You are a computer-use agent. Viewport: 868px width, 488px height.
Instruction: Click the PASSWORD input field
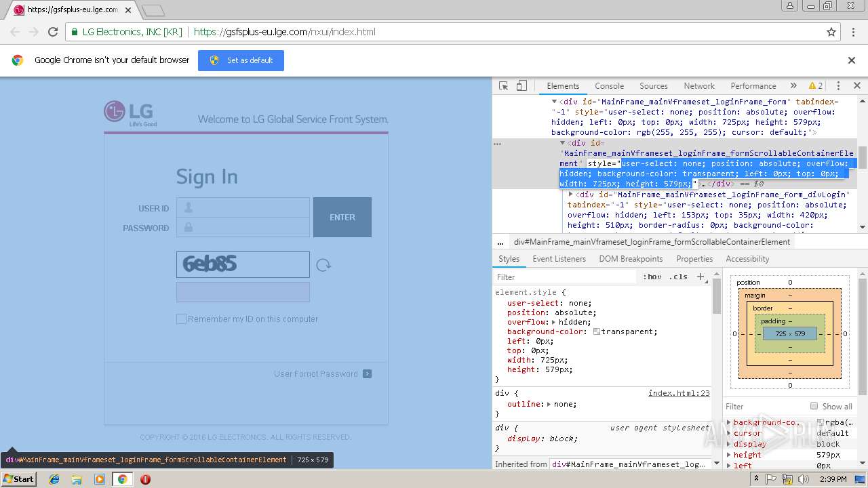pyautogui.click(x=243, y=227)
